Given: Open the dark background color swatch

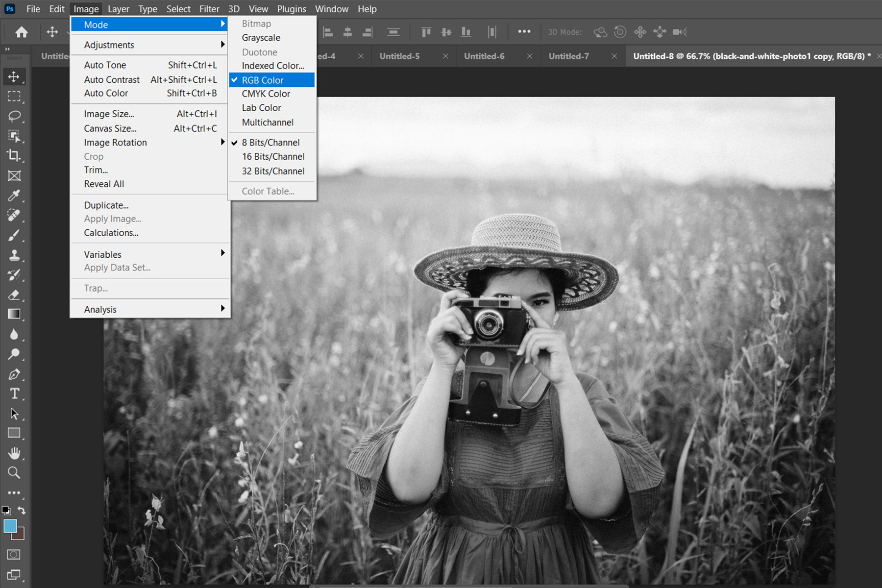Looking at the screenshot, I should pyautogui.click(x=20, y=536).
